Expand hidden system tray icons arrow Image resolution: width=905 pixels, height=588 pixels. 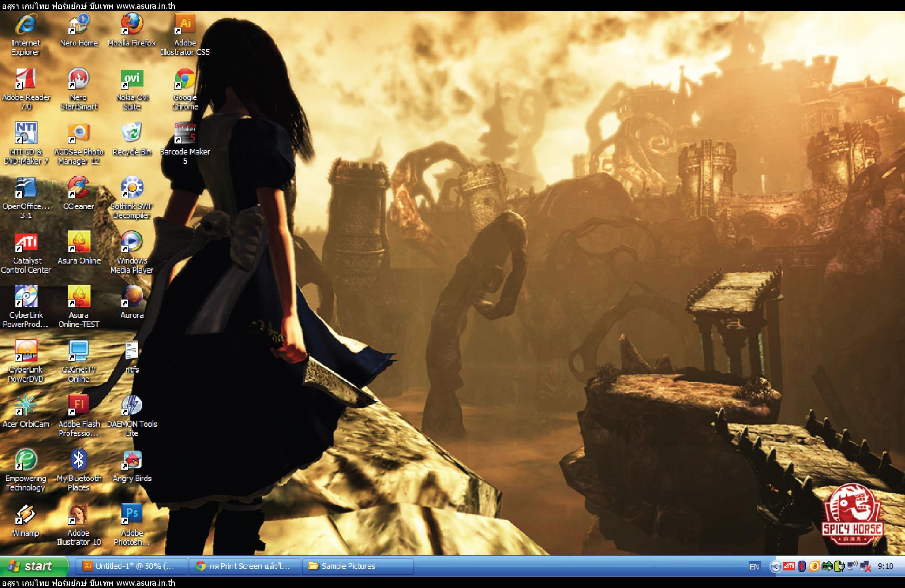(x=775, y=566)
